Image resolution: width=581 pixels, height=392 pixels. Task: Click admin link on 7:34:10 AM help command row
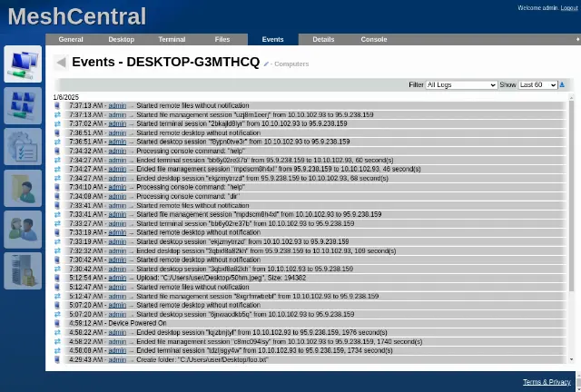click(117, 187)
